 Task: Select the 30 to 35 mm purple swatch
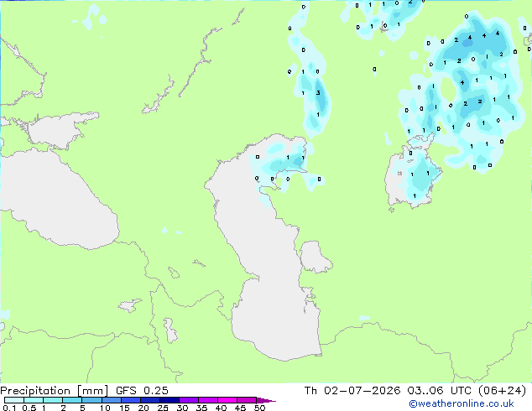tap(189, 400)
